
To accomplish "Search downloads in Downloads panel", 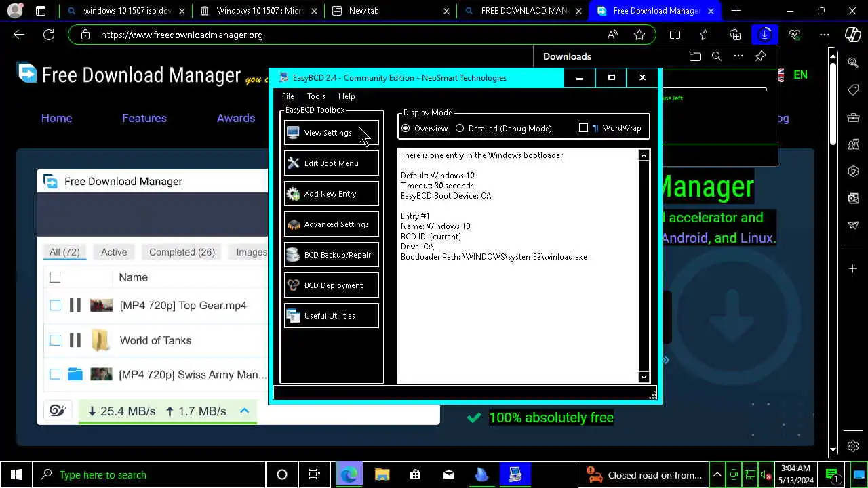I will tap(716, 56).
